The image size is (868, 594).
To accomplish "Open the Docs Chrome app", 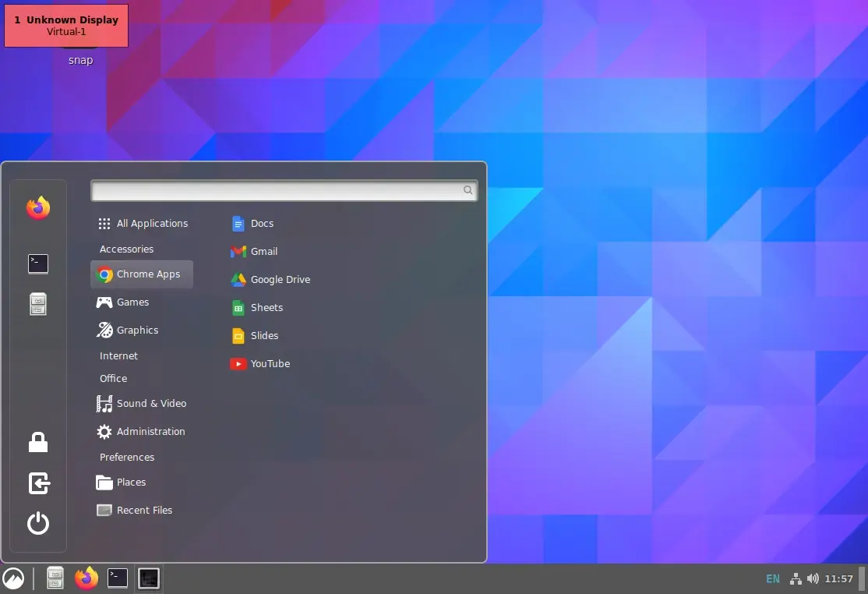I will click(x=252, y=224).
